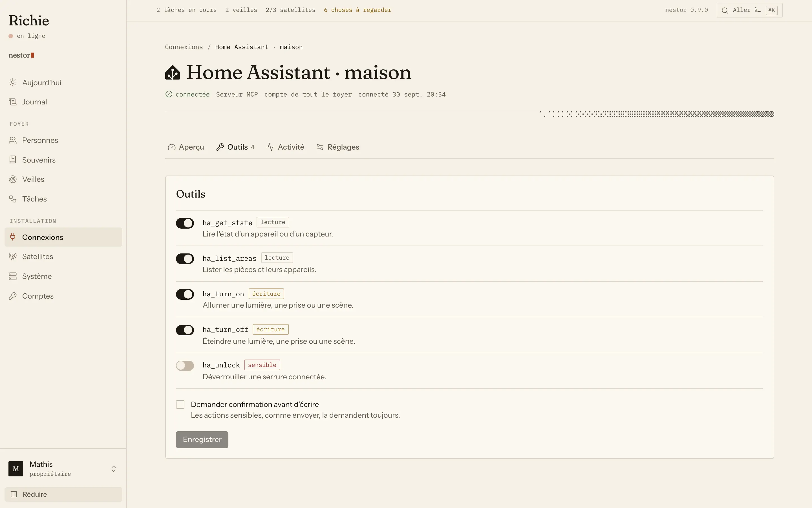Click the Aller à… search field
Viewport: 812px width, 508px height.
(x=749, y=10)
